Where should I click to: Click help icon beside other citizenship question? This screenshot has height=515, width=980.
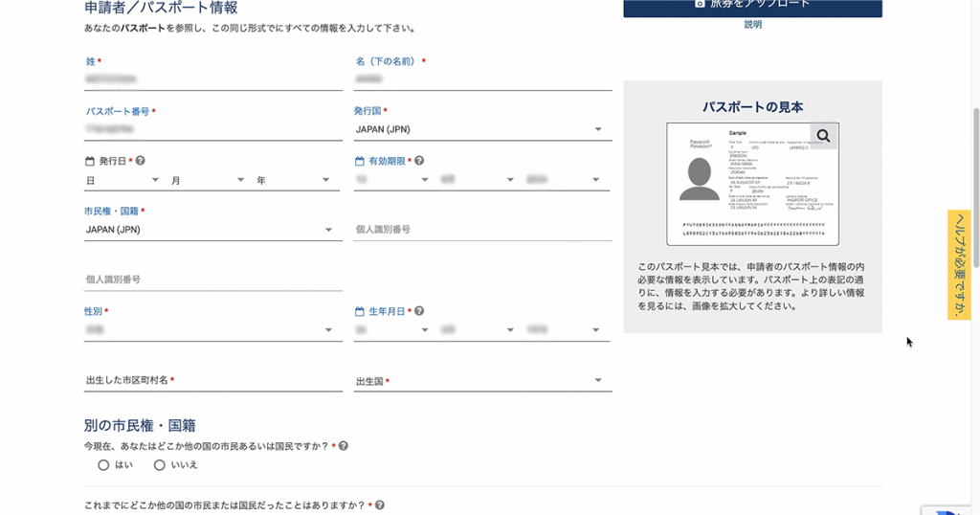344,446
